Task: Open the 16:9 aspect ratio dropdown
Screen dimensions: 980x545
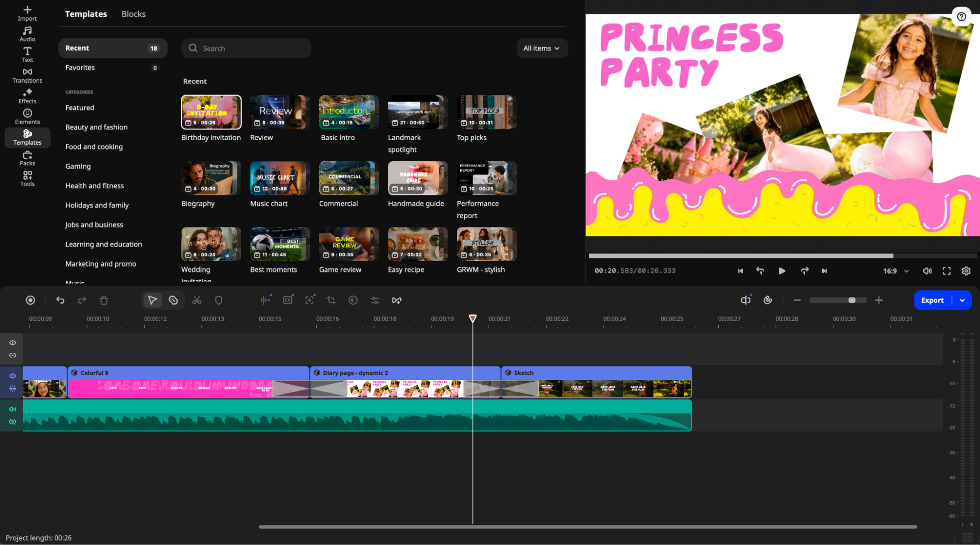Action: pos(896,271)
